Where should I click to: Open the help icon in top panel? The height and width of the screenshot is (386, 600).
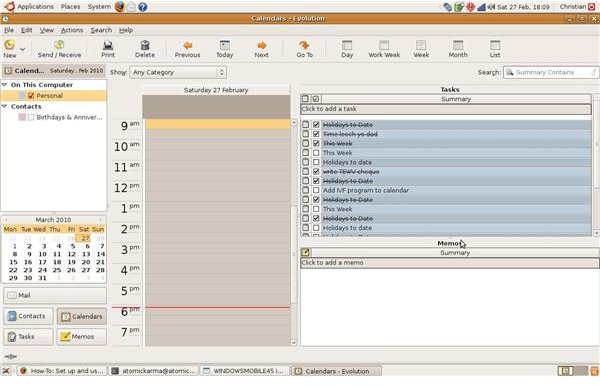tap(143, 7)
